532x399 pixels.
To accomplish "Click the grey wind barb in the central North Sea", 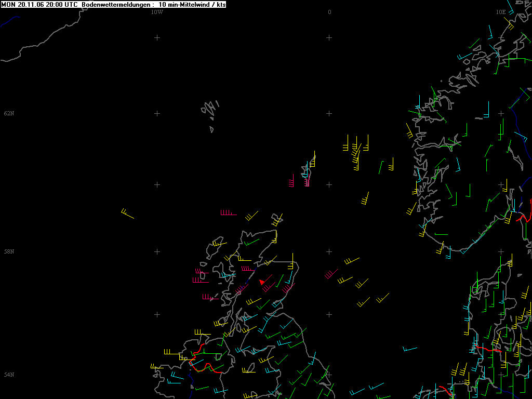I will click(331, 273).
